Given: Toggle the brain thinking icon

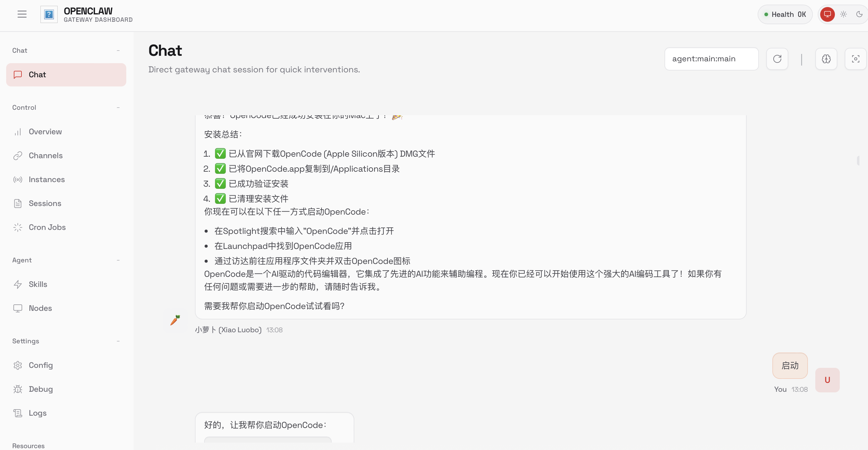Looking at the screenshot, I should point(826,59).
